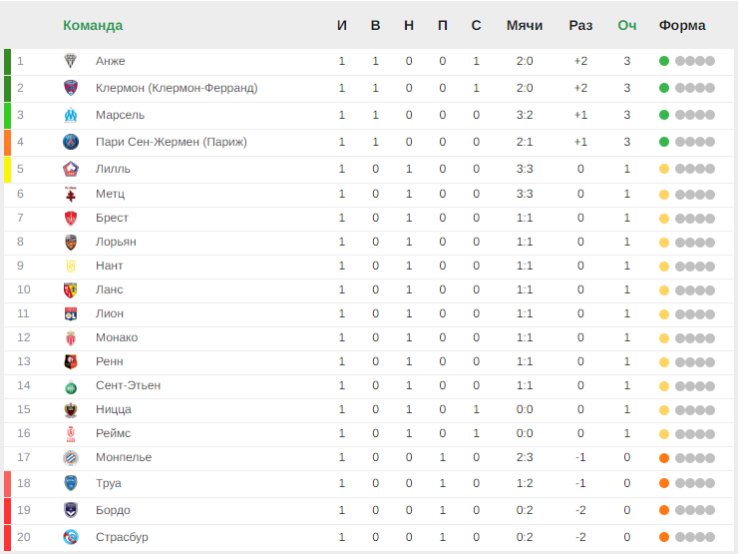Viewport: 740px width, 554px height.
Task: Click the Лион team logo
Action: [x=70, y=314]
